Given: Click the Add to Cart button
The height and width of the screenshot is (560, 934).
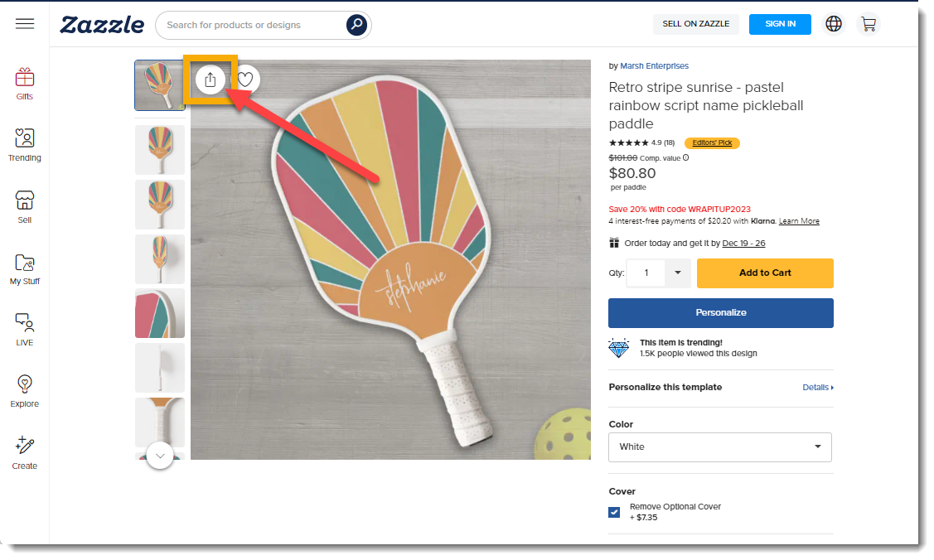Looking at the screenshot, I should (764, 273).
